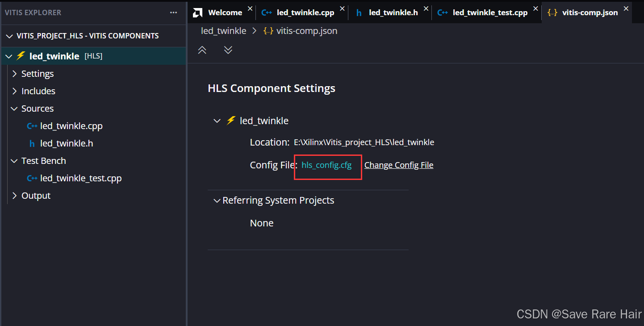Collapse the Sources tree node
644x326 pixels.
point(15,109)
